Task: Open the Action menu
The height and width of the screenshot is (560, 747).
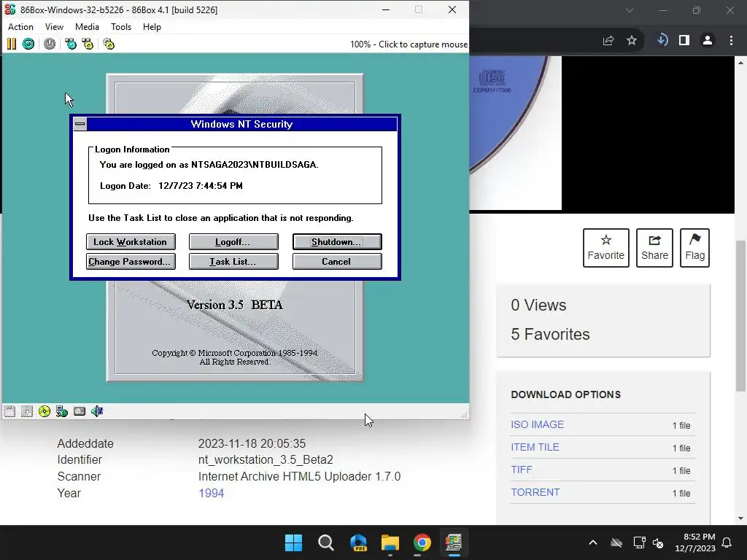Action: tap(20, 27)
